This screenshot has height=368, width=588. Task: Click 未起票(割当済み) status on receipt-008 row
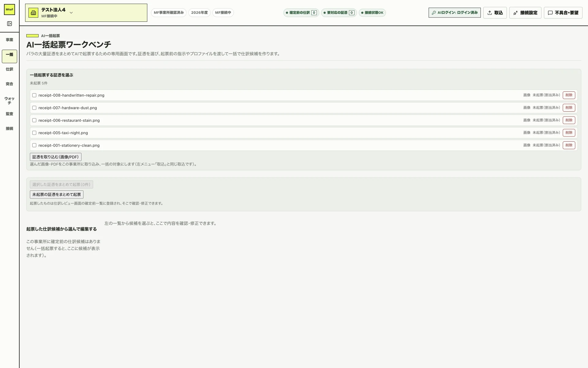546,95
